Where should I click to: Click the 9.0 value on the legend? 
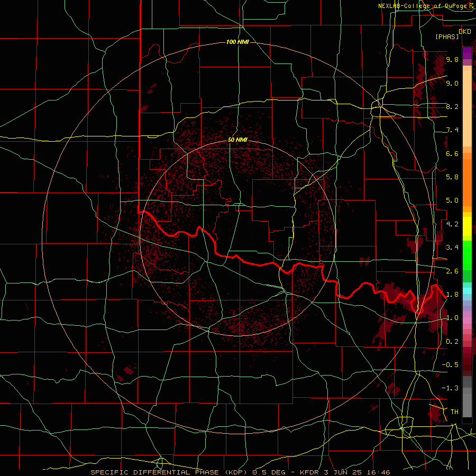(x=452, y=83)
